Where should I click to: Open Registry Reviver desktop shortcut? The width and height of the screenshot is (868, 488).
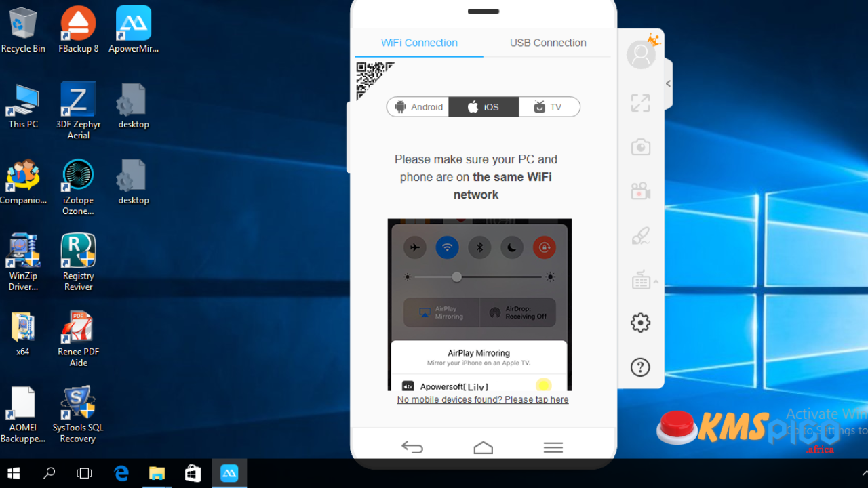[x=78, y=263]
